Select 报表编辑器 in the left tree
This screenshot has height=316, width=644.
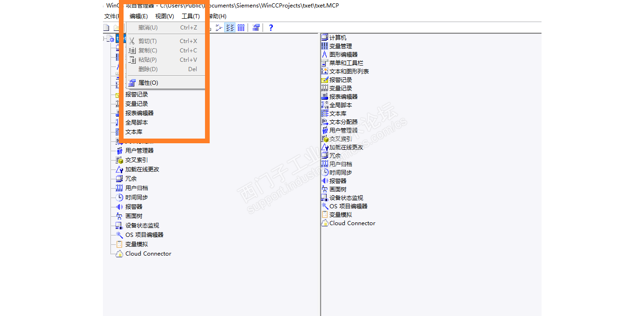click(139, 113)
